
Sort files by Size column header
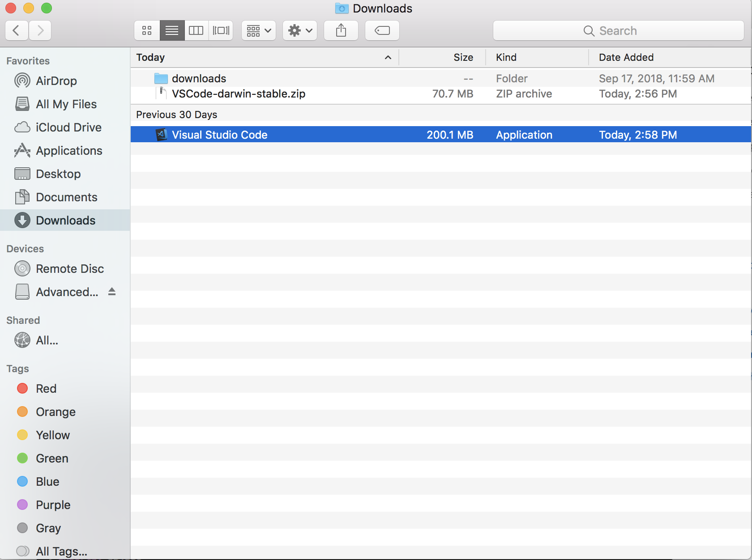pyautogui.click(x=463, y=57)
